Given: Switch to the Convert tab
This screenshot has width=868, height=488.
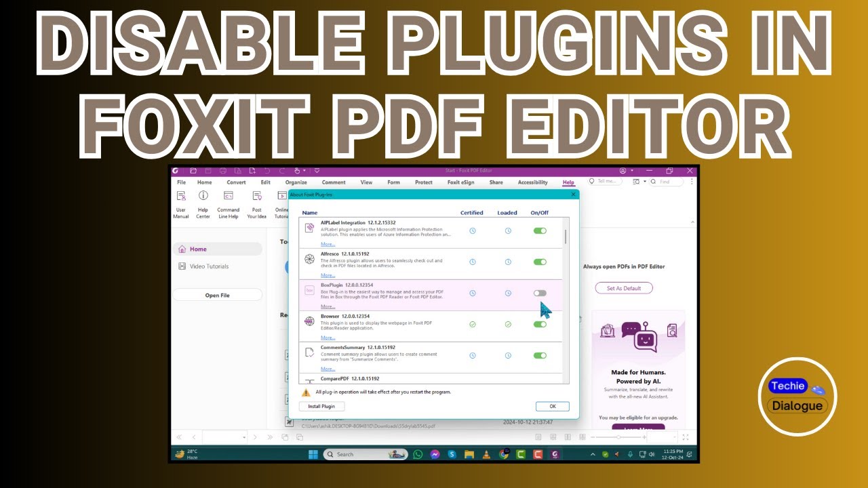Looking at the screenshot, I should point(237,182).
